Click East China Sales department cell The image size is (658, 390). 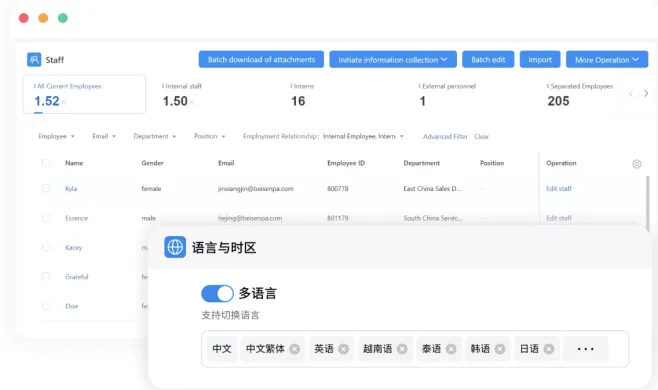point(432,188)
